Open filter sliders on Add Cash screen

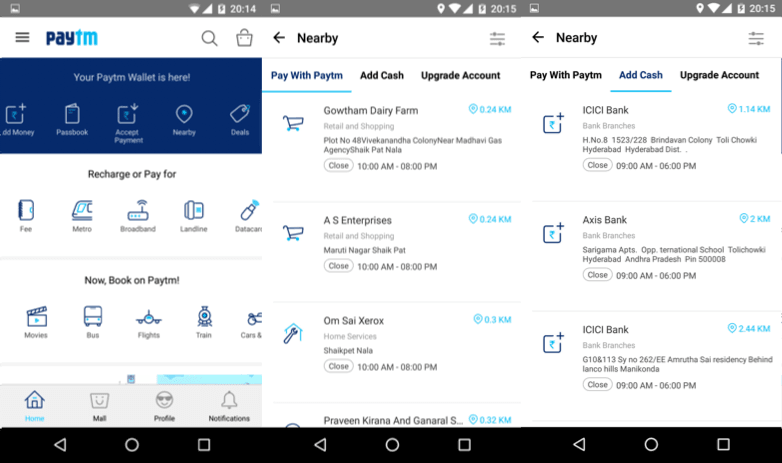(x=756, y=38)
